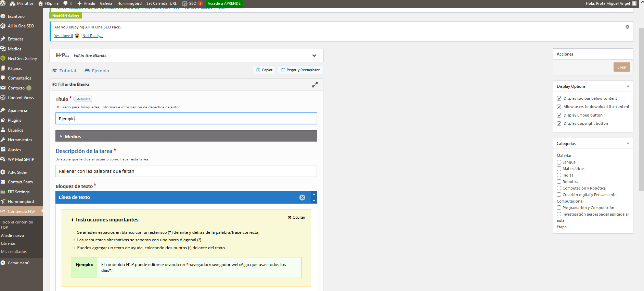Click the Título input field

click(186, 119)
